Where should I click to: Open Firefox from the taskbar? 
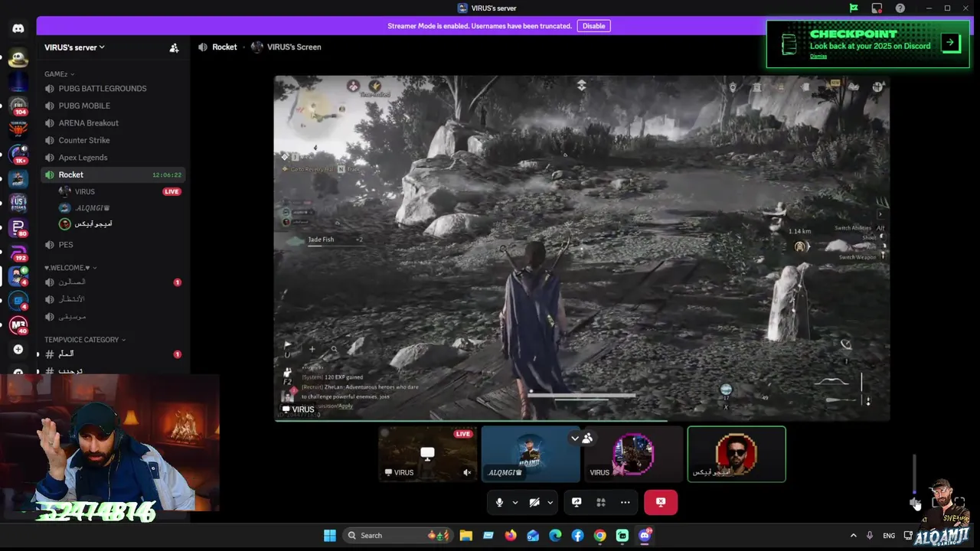tap(511, 536)
